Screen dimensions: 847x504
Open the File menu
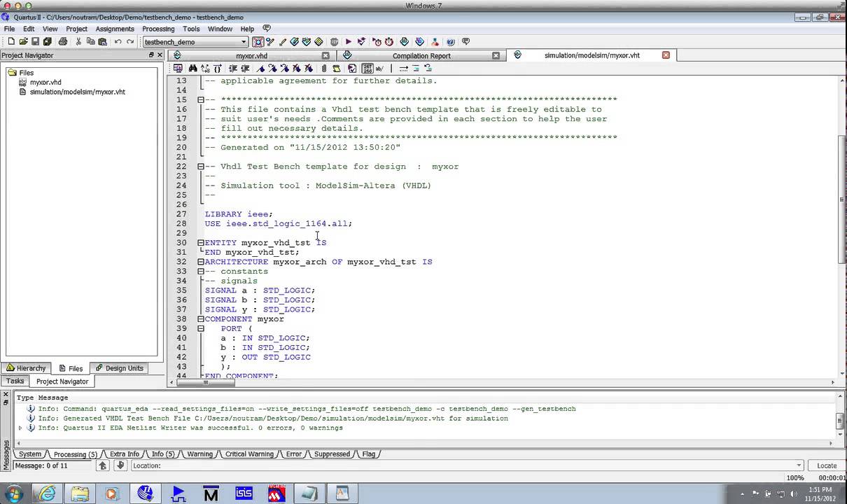9,29
